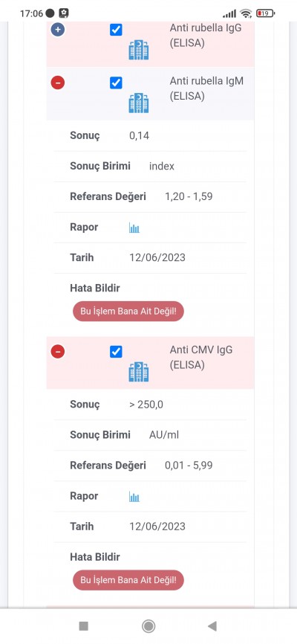This screenshot has width=297, height=644.
Task: Open hospital icon for Anti CMV IgG
Action: 139,372
